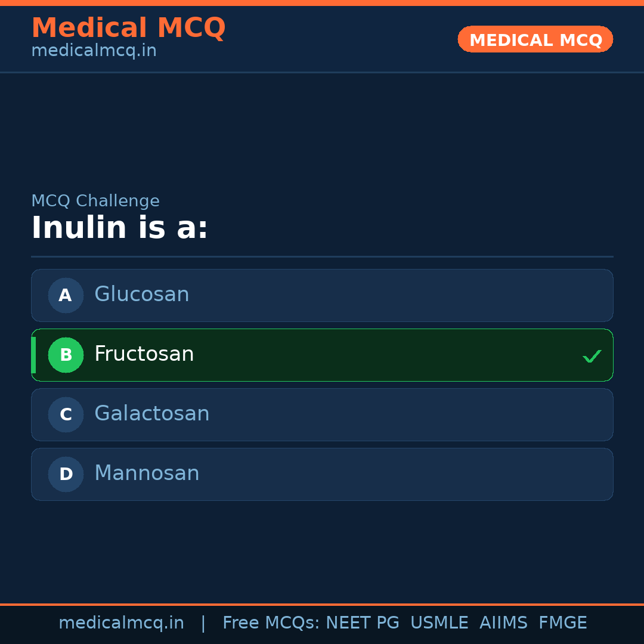
Task: Select the Mannosan answer option
Action: point(322,474)
